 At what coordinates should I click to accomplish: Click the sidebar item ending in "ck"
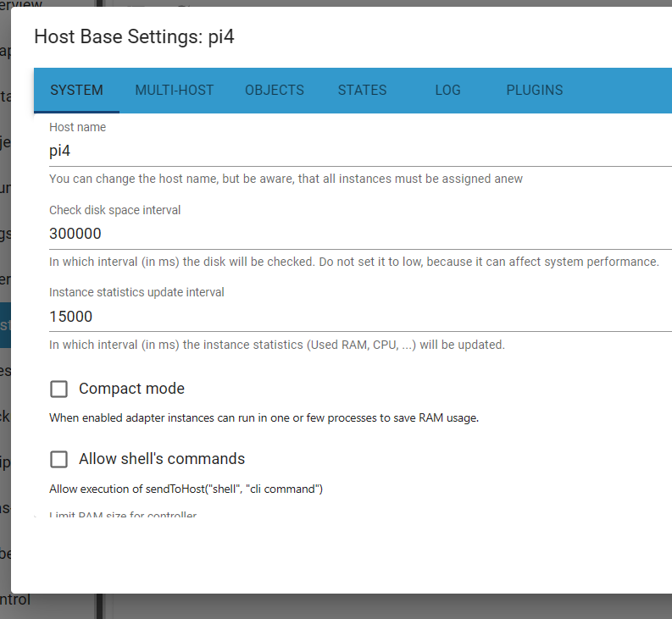5,416
